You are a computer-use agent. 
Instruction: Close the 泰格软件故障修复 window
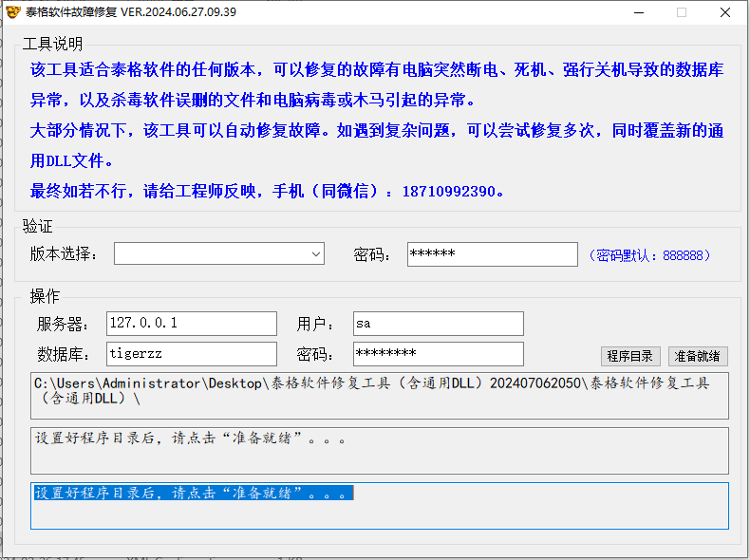tap(724, 12)
